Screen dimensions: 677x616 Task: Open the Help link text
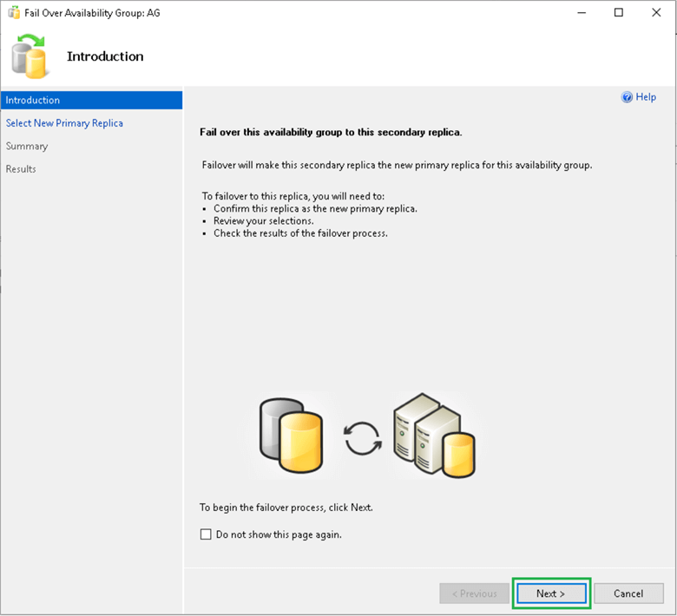pos(646,97)
